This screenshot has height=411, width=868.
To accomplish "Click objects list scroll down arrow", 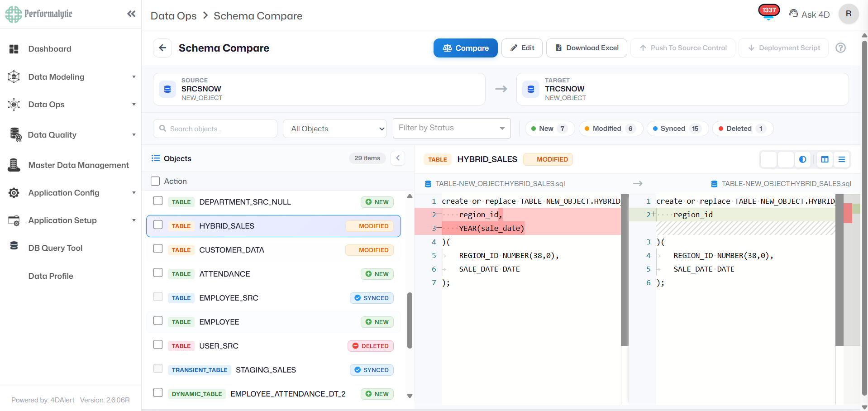I will tap(410, 396).
